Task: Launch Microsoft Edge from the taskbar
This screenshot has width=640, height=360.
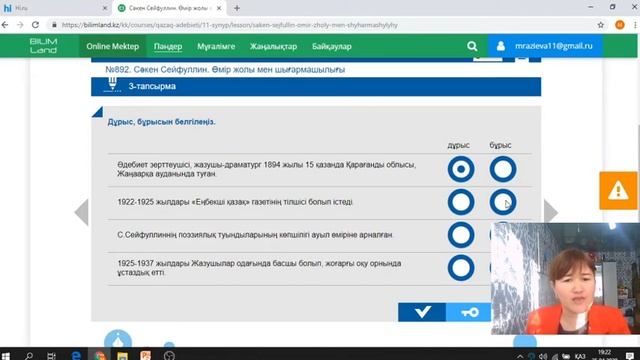Action: click(x=76, y=356)
